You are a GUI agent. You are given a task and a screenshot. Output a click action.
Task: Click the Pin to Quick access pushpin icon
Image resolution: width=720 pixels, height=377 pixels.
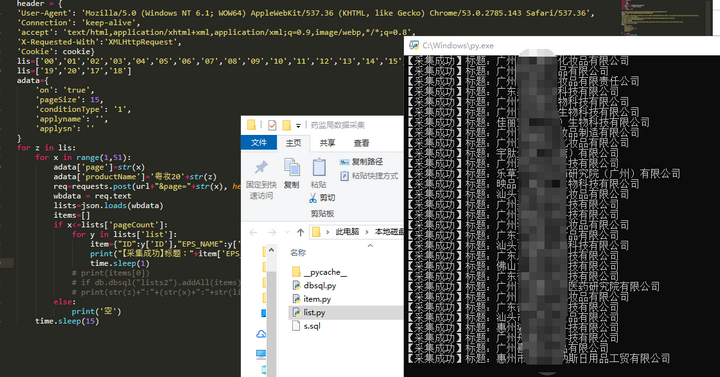(x=261, y=168)
